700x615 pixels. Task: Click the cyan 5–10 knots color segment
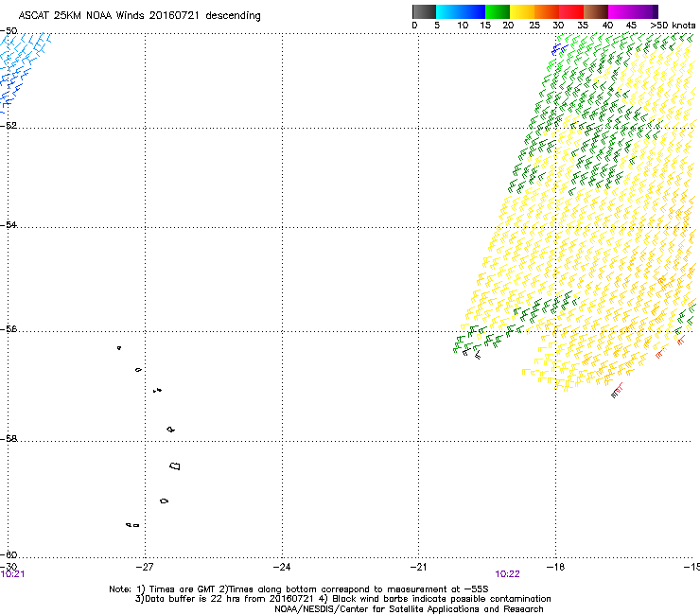click(448, 11)
